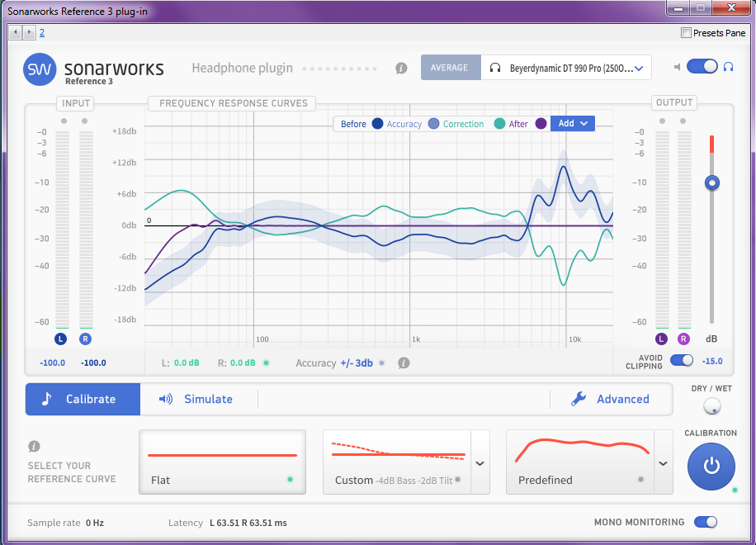Open the Add curve dropdown
Viewport: 756px width, 545px height.
[x=573, y=124]
